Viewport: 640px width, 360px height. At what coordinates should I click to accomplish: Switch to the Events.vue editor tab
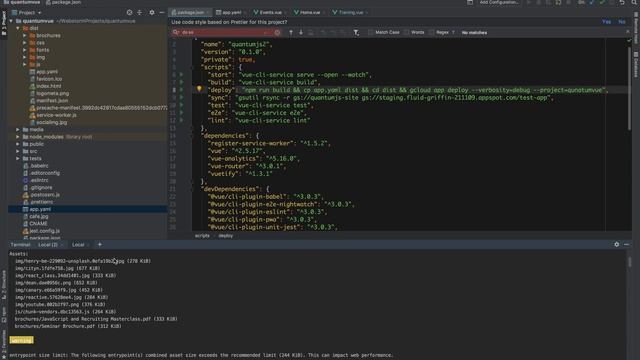click(x=269, y=13)
